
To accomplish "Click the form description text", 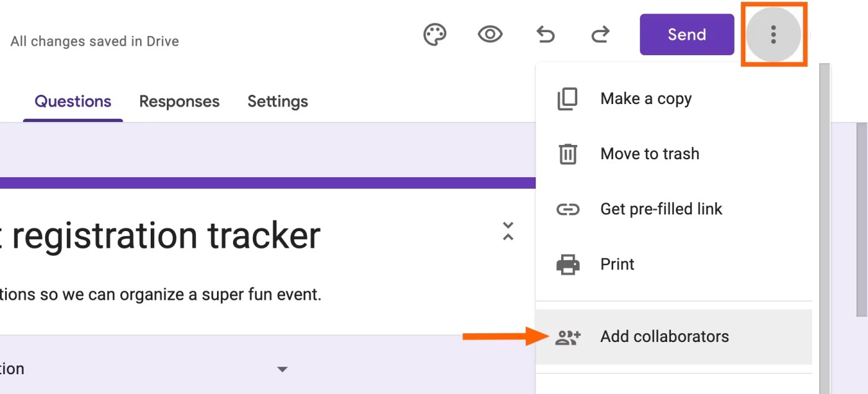I will pos(161,294).
